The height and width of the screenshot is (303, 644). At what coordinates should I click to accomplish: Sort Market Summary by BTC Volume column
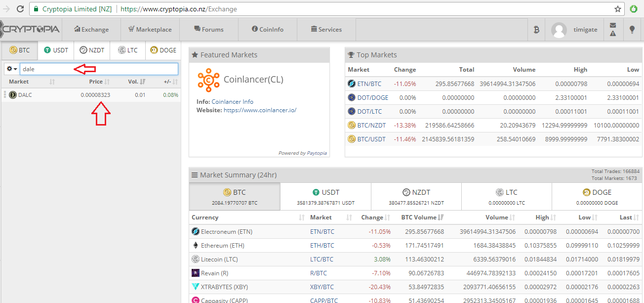(x=422, y=217)
